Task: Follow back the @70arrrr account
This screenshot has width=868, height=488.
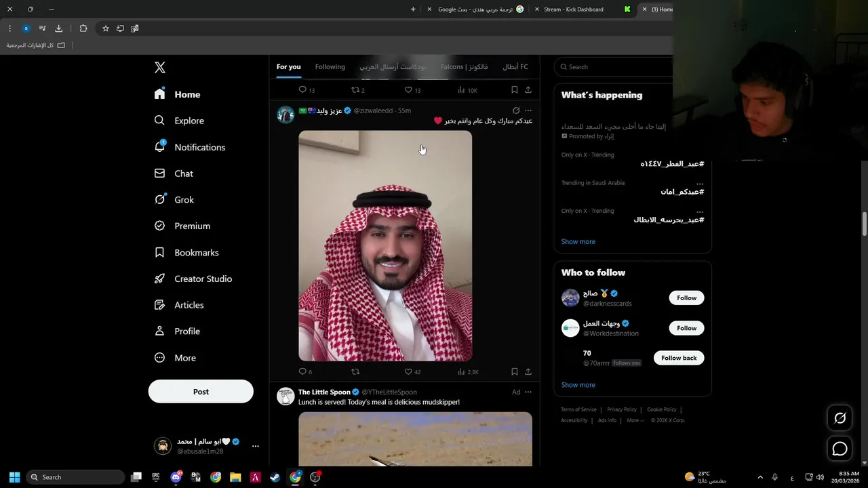Action: pos(679,358)
